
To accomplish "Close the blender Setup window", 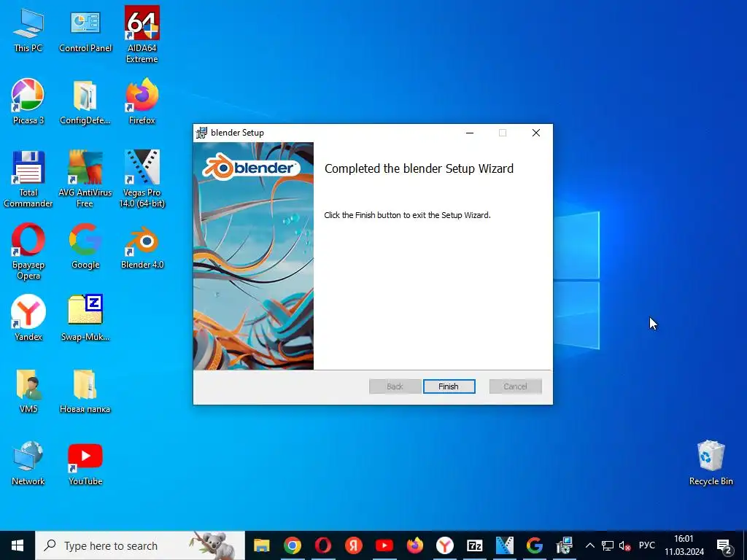I will (x=536, y=133).
